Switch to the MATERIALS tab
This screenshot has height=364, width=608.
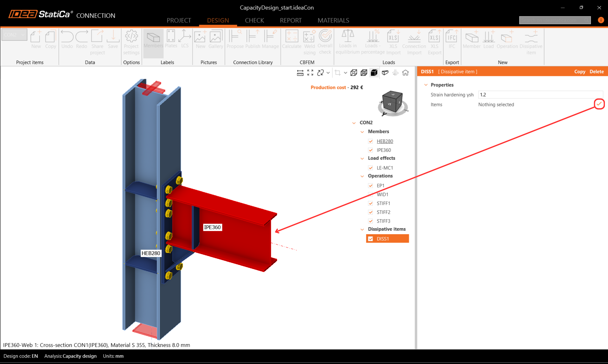click(x=333, y=20)
